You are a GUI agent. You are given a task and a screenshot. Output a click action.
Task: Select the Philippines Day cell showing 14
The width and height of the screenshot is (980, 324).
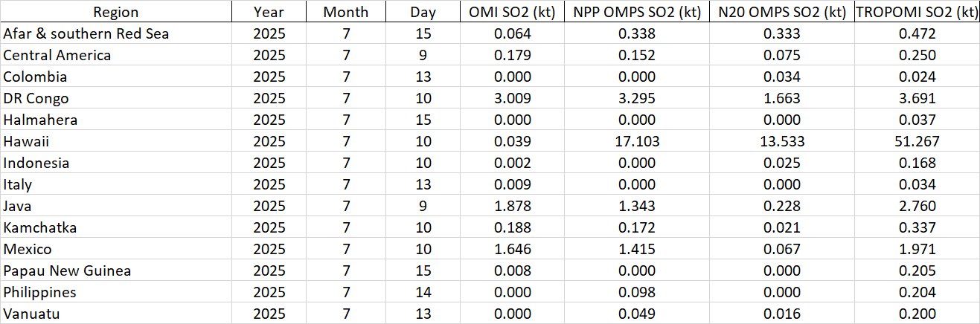pyautogui.click(x=423, y=292)
